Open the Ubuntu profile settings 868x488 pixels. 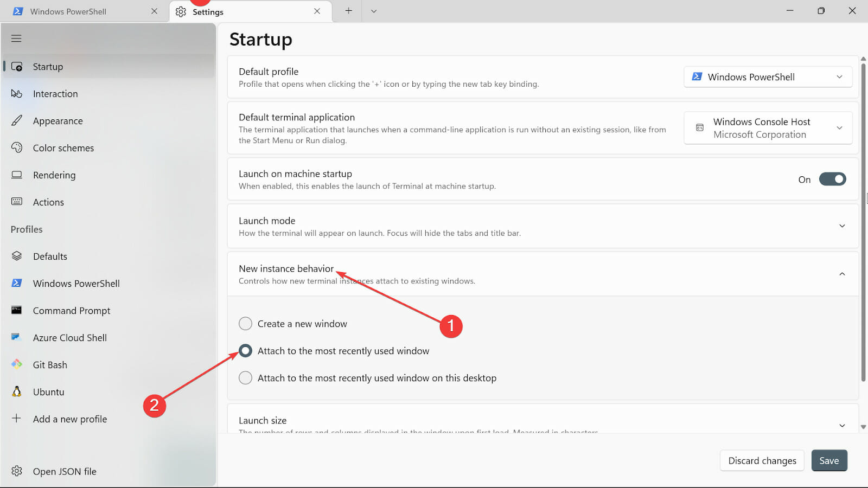click(108, 392)
